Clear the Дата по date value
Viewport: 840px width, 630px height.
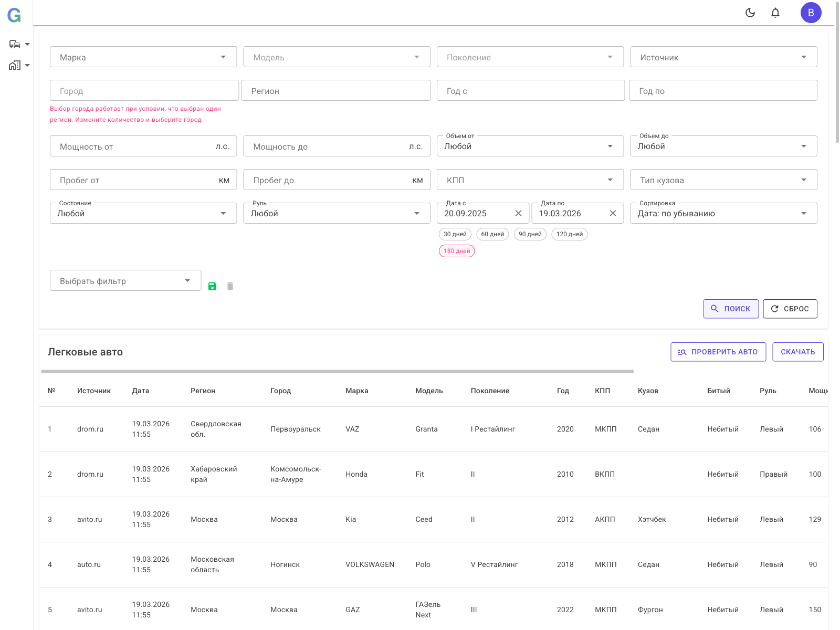(613, 213)
